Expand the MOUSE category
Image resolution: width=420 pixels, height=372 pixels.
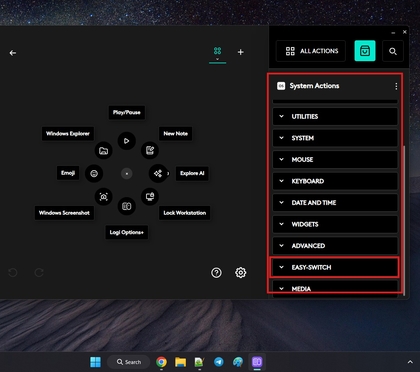coord(335,159)
